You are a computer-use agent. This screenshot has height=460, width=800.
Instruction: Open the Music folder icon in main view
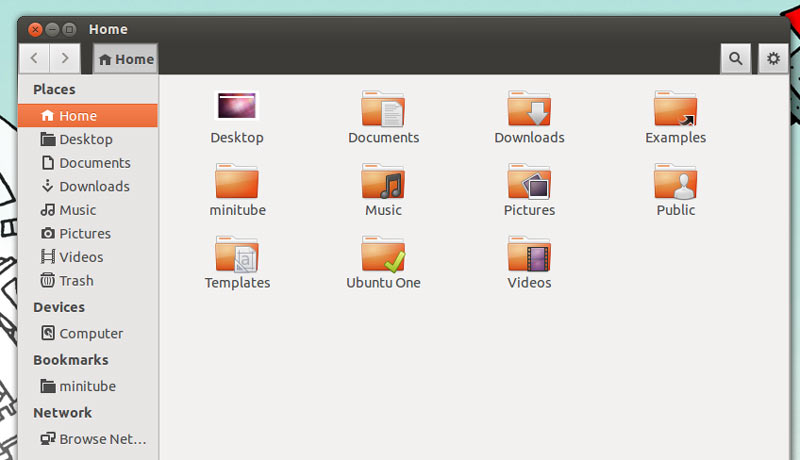coord(383,183)
